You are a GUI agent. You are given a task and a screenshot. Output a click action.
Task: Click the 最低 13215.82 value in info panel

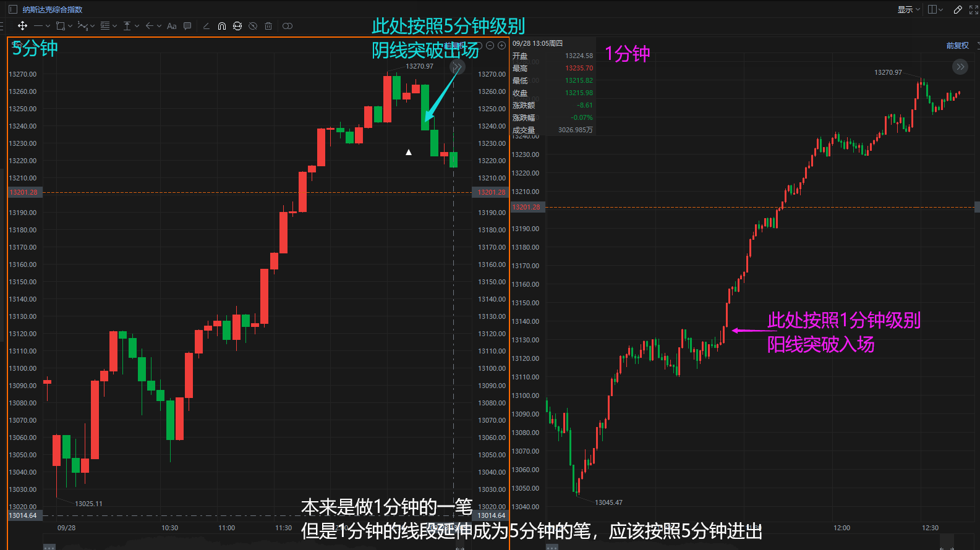point(579,80)
